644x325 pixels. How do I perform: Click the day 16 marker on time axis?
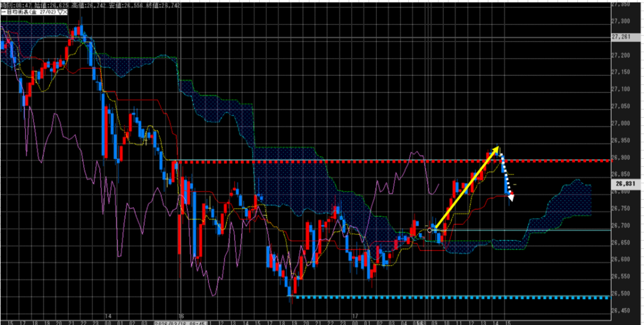pos(181,315)
